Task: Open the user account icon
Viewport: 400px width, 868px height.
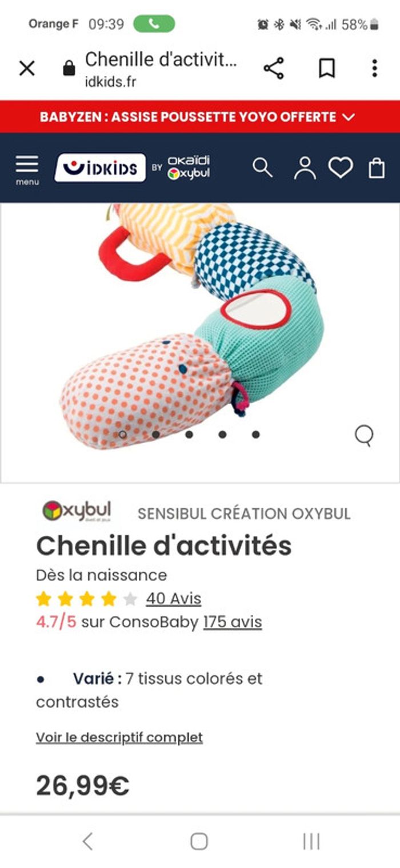Action: (305, 168)
